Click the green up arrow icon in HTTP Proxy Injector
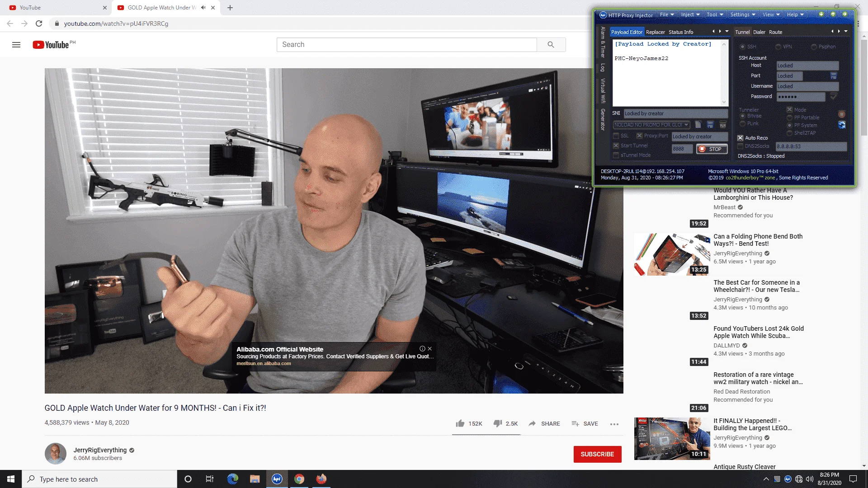Screen dimensions: 868x488 point(833,14)
